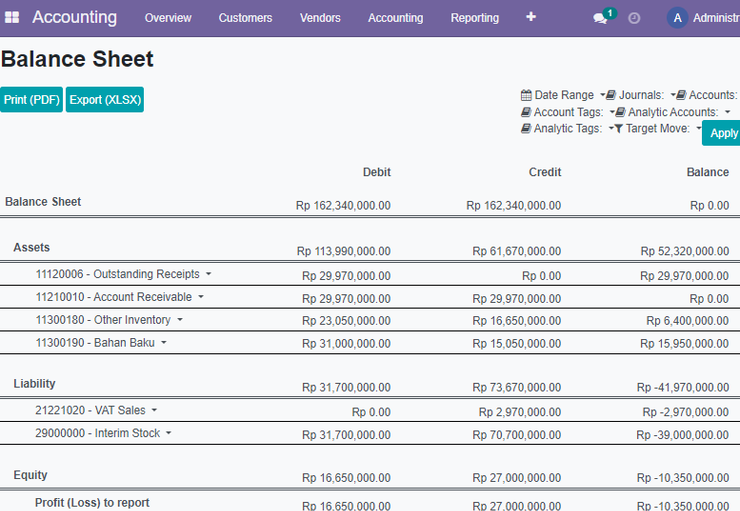This screenshot has width=740, height=511.
Task: Open the Reporting menu
Action: (x=474, y=18)
